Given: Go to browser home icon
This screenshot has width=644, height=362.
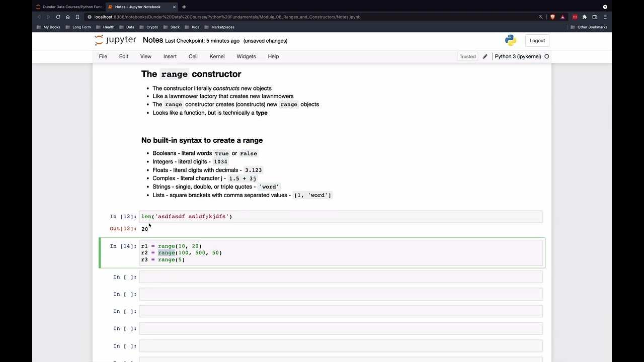Looking at the screenshot, I should tap(67, 17).
